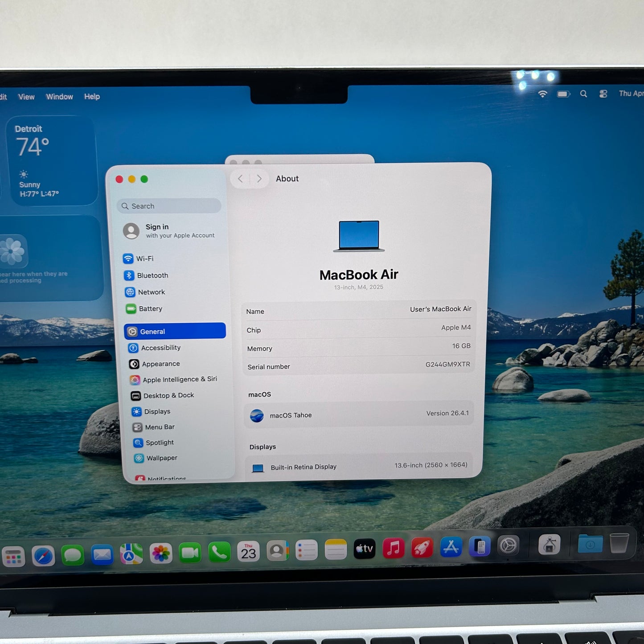Open the Phone app in the Dock
This screenshot has height=644, width=644.
tap(219, 553)
